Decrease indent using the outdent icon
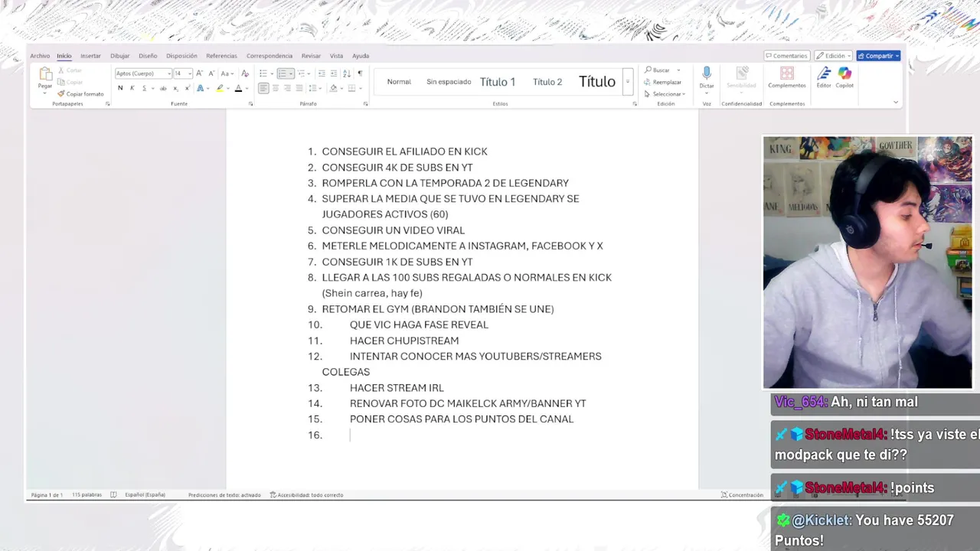 pyautogui.click(x=322, y=73)
